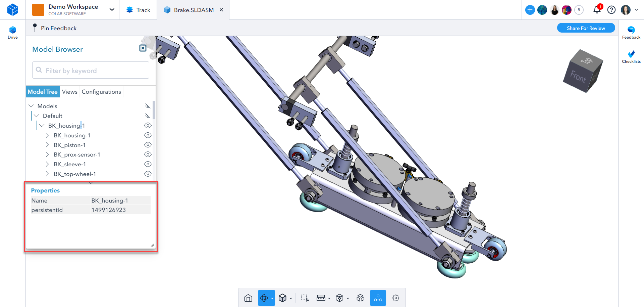Click the blue add collaborator plus button

[x=530, y=10]
